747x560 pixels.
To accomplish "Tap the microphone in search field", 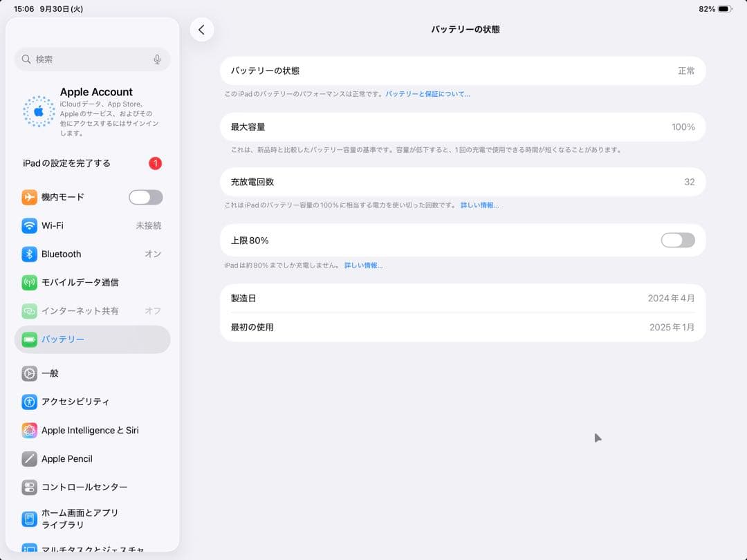I will coord(157,59).
